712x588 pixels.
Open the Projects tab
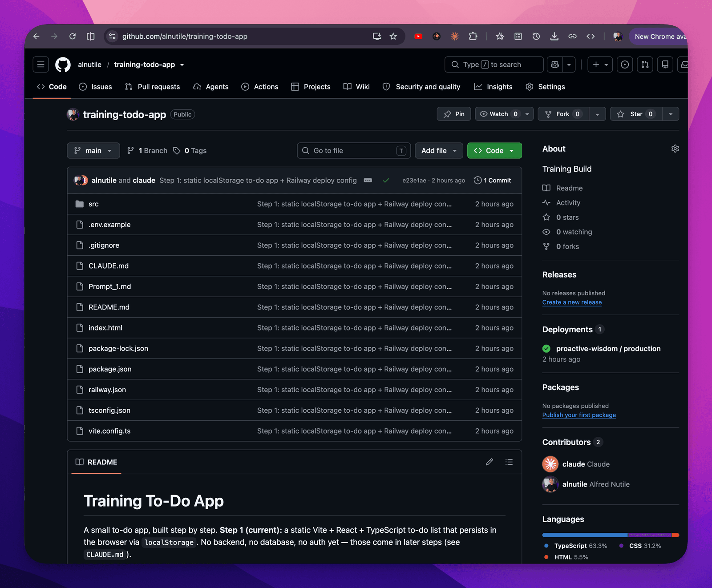[x=311, y=87]
